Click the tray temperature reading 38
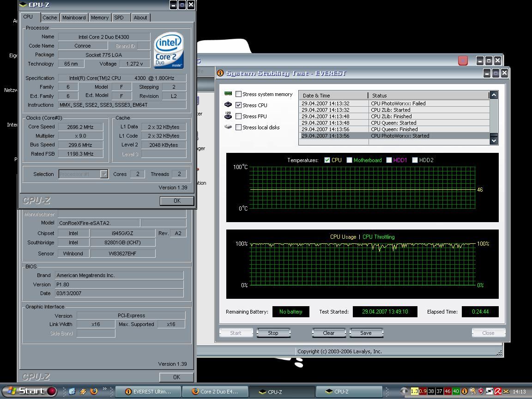532x399 pixels. click(x=431, y=391)
